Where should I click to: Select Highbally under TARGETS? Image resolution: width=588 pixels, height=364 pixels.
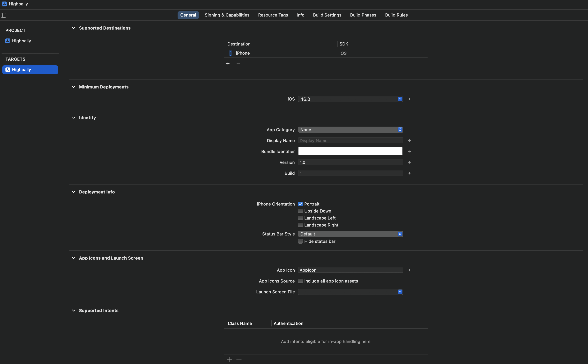point(30,70)
